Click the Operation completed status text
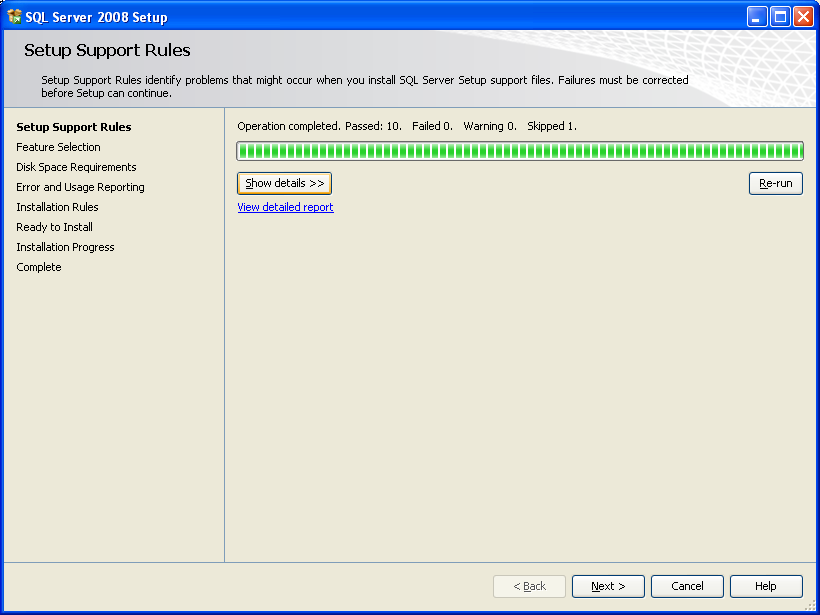Viewport: 820px width, 615px height. pos(407,126)
